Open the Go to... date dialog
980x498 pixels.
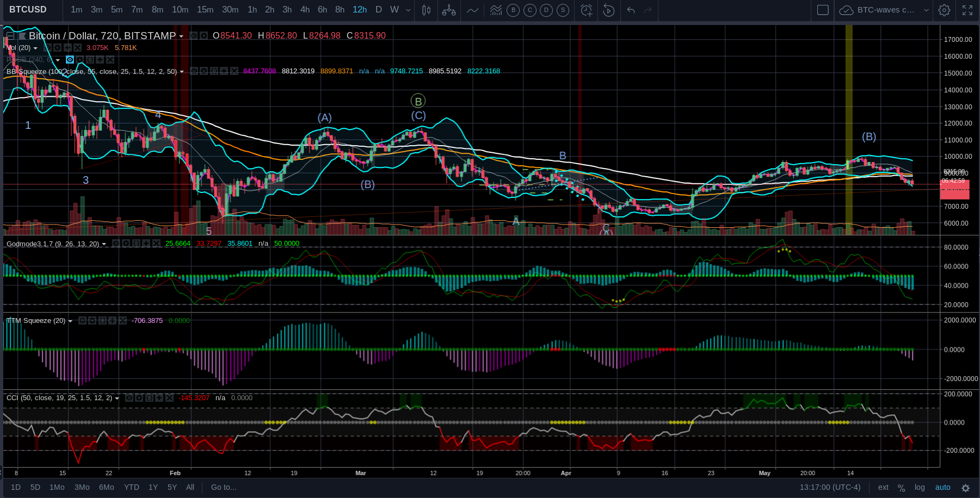pyautogui.click(x=224, y=487)
